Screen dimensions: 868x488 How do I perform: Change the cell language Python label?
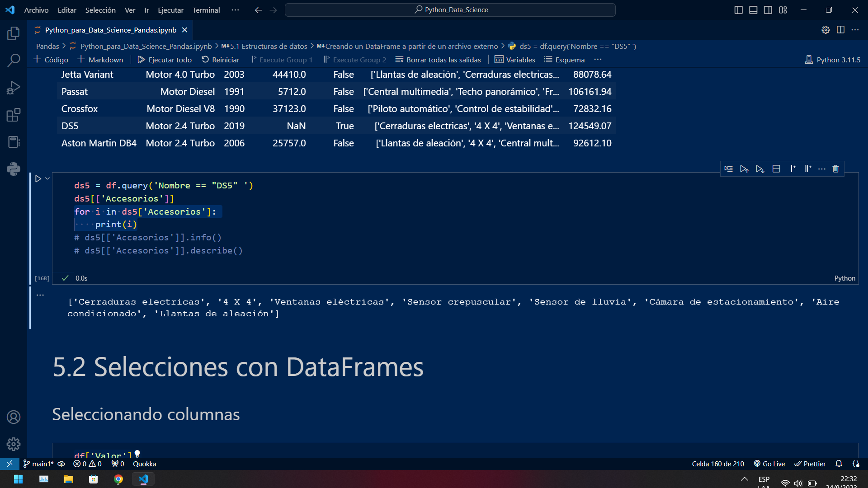(844, 278)
